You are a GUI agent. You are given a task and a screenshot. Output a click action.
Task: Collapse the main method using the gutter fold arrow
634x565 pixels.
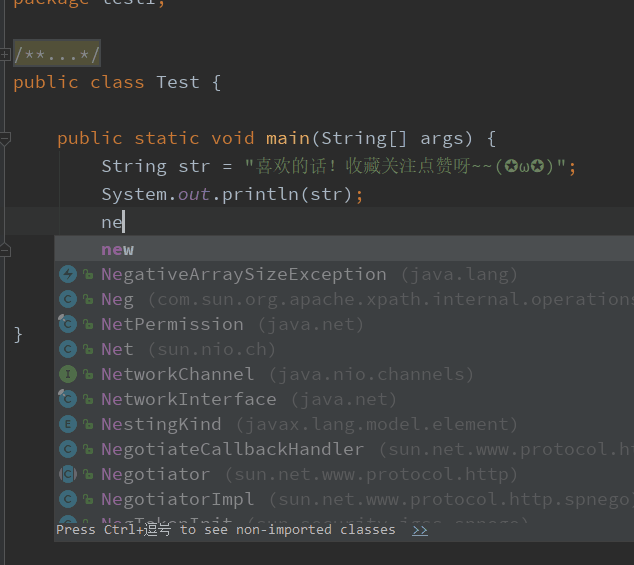(x=6, y=139)
